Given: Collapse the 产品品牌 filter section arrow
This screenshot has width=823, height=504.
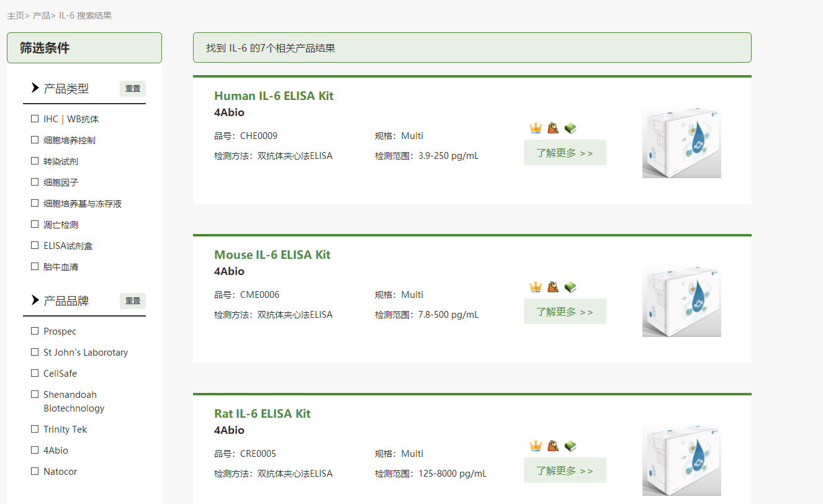Looking at the screenshot, I should 35,300.
